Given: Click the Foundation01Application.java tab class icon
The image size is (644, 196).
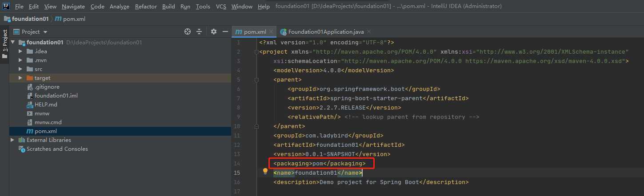Looking at the screenshot, I should pos(284,32).
